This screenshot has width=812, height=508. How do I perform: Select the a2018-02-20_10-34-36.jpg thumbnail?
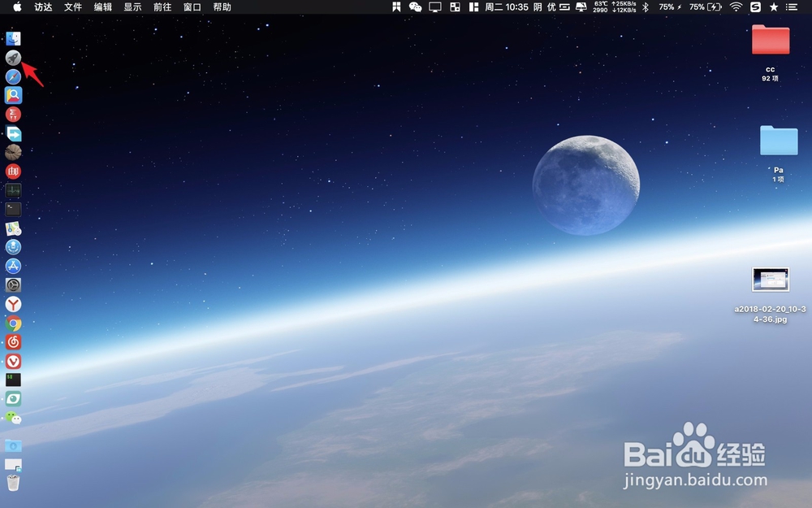(x=771, y=280)
